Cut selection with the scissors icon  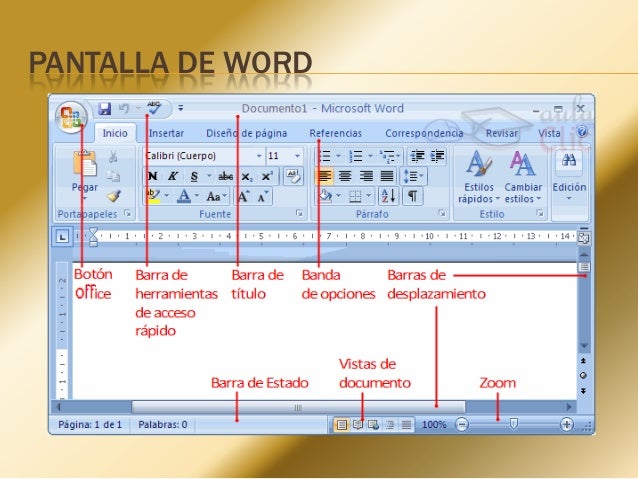[113, 157]
